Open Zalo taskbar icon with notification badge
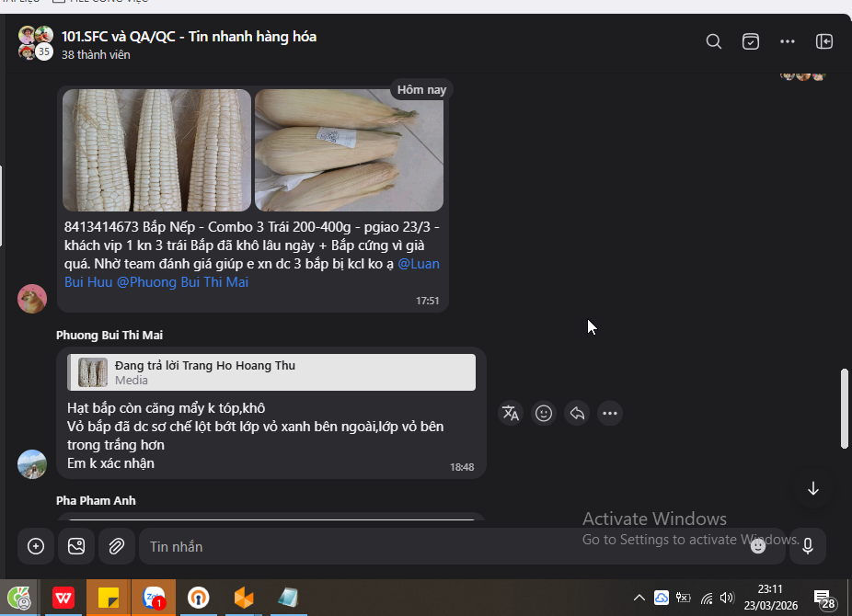The height and width of the screenshot is (616, 852). point(154,598)
